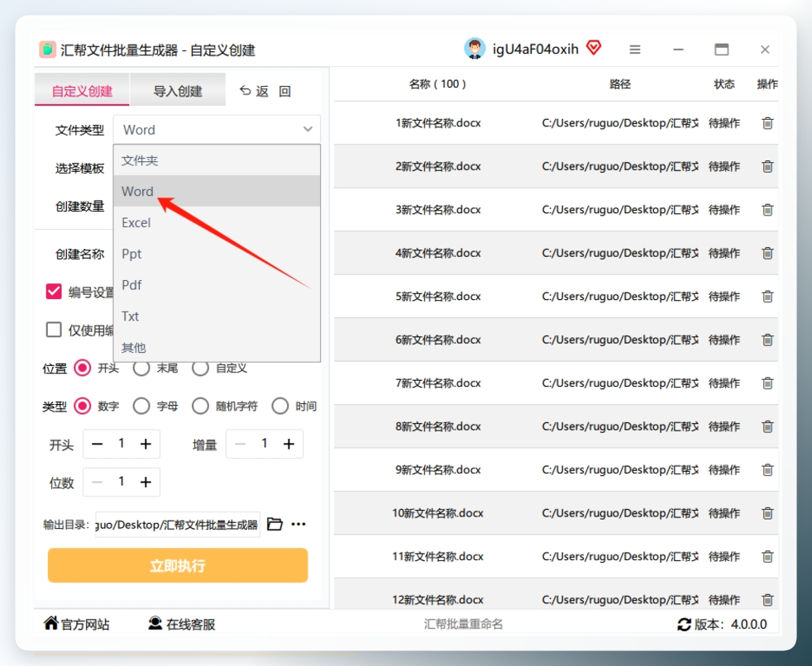Select 数字 type radio button

coord(83,407)
